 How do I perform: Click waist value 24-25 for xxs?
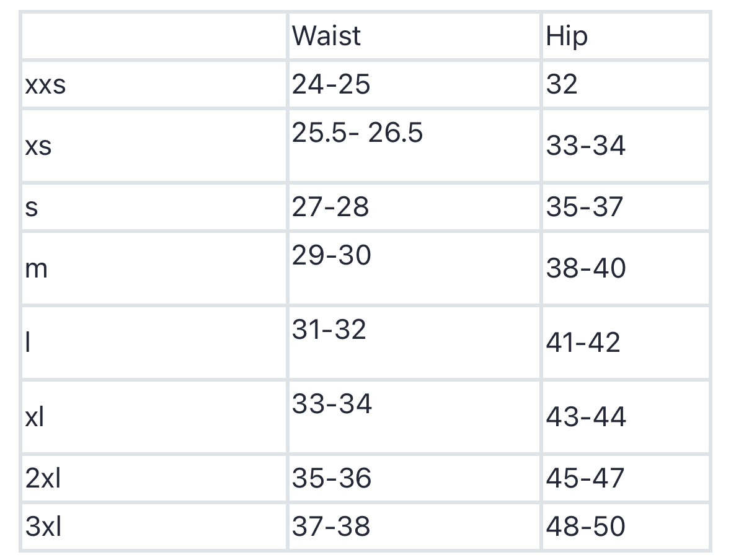[x=331, y=84]
